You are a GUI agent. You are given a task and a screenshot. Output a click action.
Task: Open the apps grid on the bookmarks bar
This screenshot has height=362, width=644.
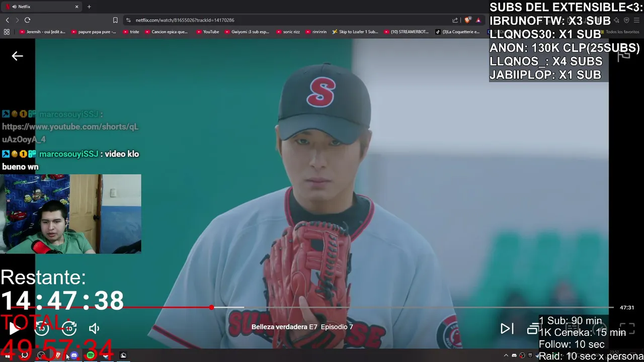tap(7, 32)
